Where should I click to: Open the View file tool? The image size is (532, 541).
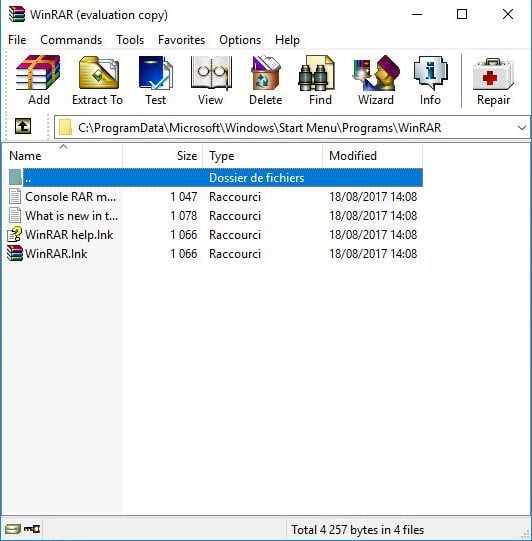point(210,80)
